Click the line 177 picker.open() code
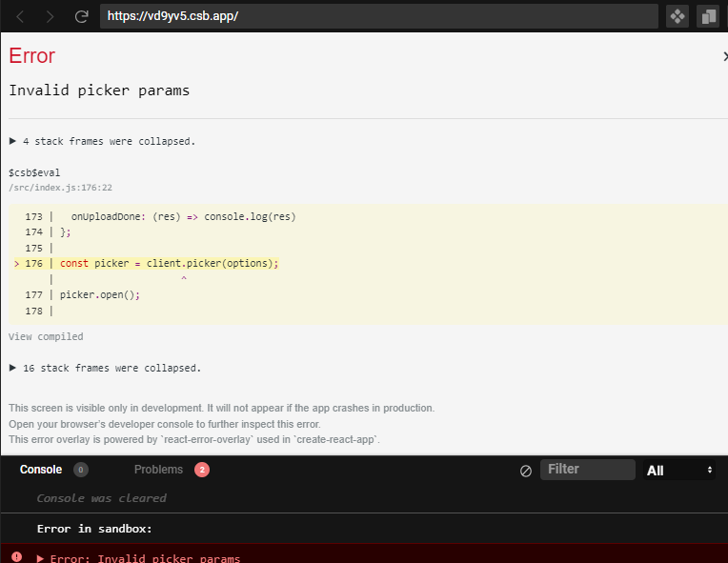This screenshot has height=563, width=728. pos(100,294)
